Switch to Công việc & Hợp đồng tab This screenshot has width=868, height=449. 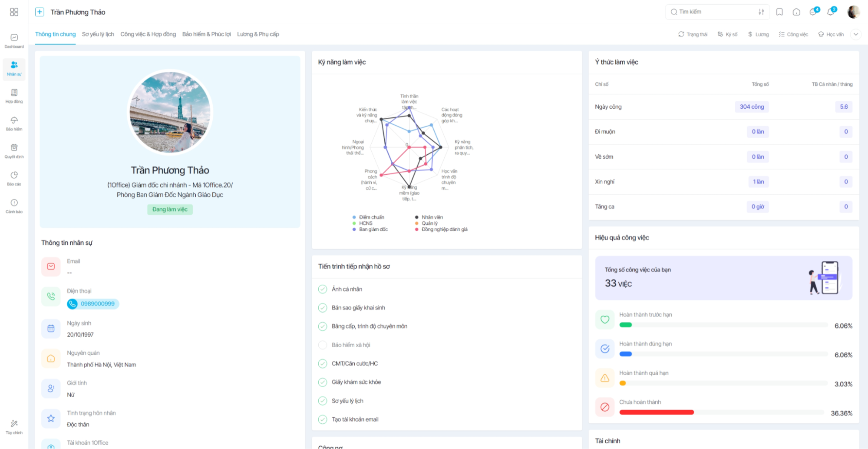[x=148, y=34]
